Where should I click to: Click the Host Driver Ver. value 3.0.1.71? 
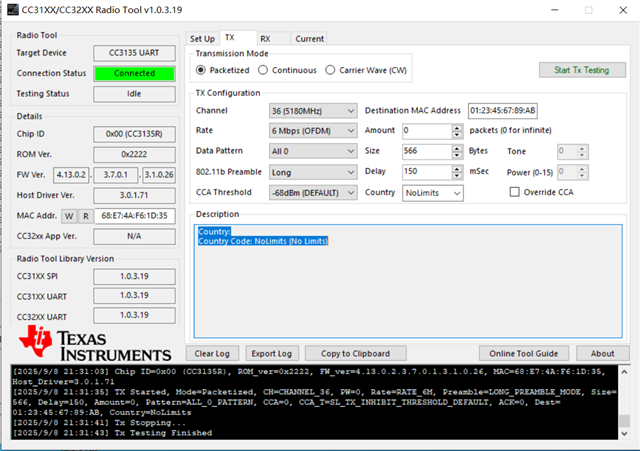tap(134, 195)
